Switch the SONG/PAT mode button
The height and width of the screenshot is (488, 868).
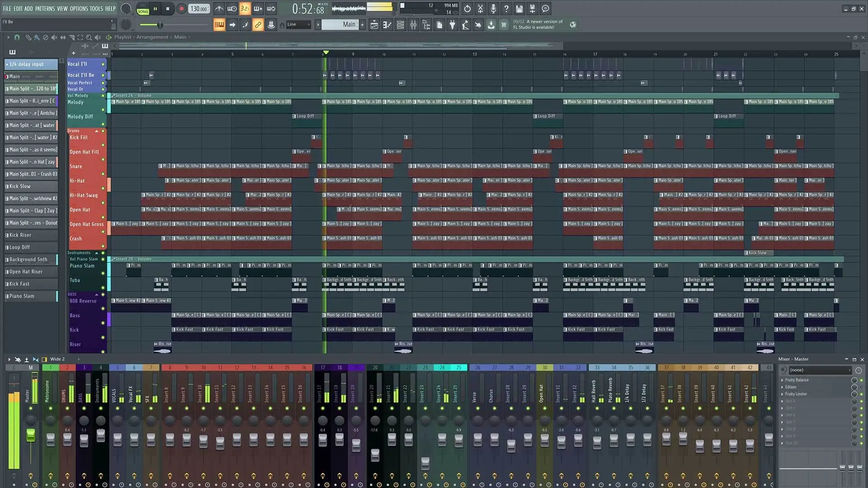pos(143,9)
